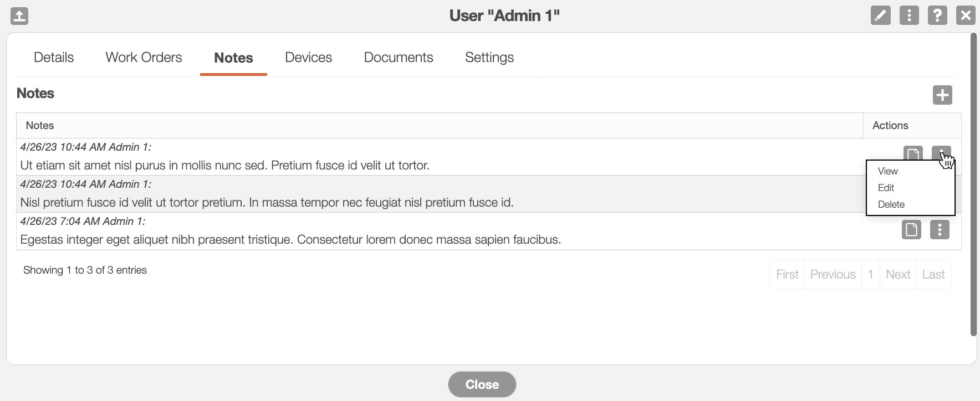Viewport: 980px width, 401px height.
Task: Switch to the Details tab
Action: [54, 58]
